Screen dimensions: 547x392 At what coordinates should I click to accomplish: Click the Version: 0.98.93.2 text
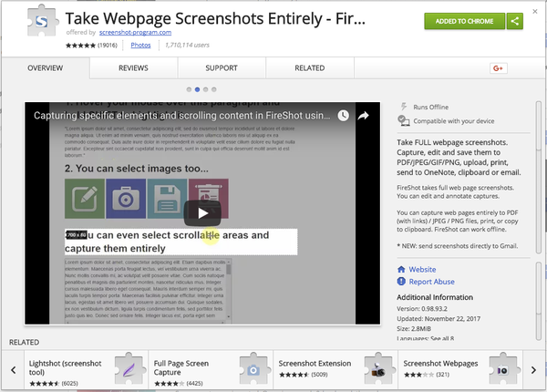click(x=422, y=309)
